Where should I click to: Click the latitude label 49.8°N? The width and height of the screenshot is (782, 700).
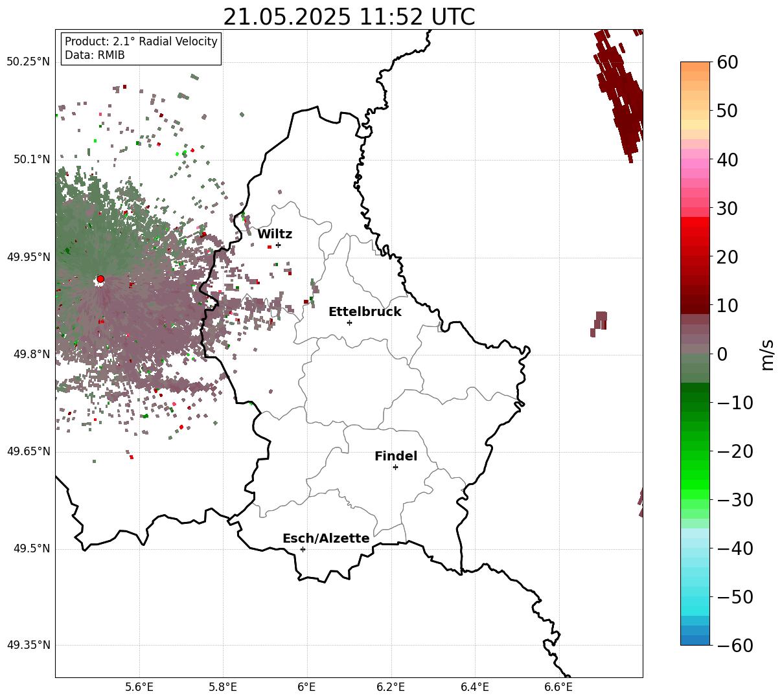(x=31, y=354)
